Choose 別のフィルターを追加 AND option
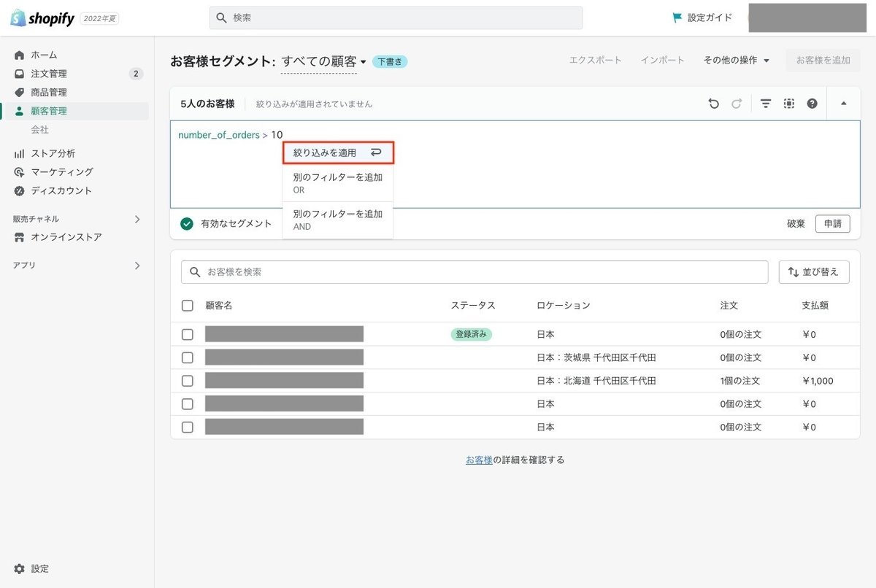 tap(338, 220)
